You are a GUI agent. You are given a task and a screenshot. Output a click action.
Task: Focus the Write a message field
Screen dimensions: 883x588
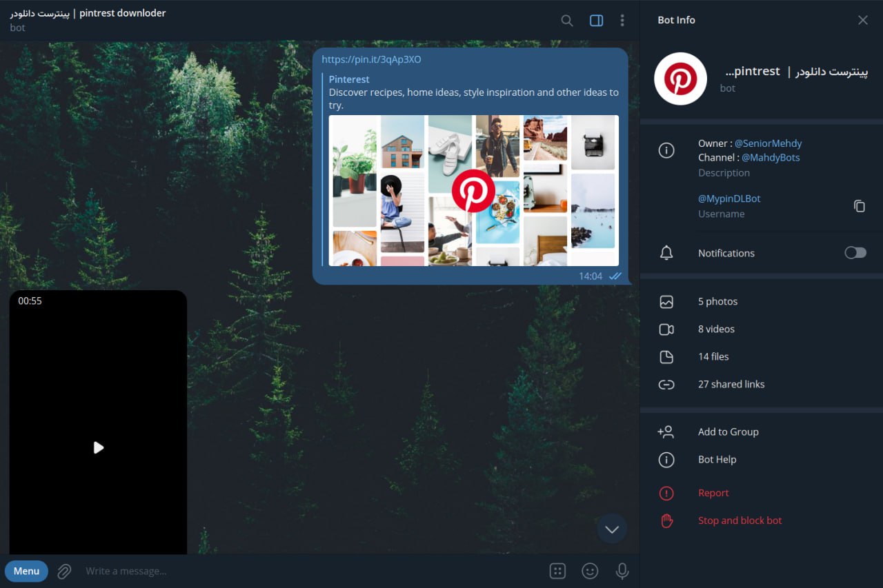click(x=310, y=571)
